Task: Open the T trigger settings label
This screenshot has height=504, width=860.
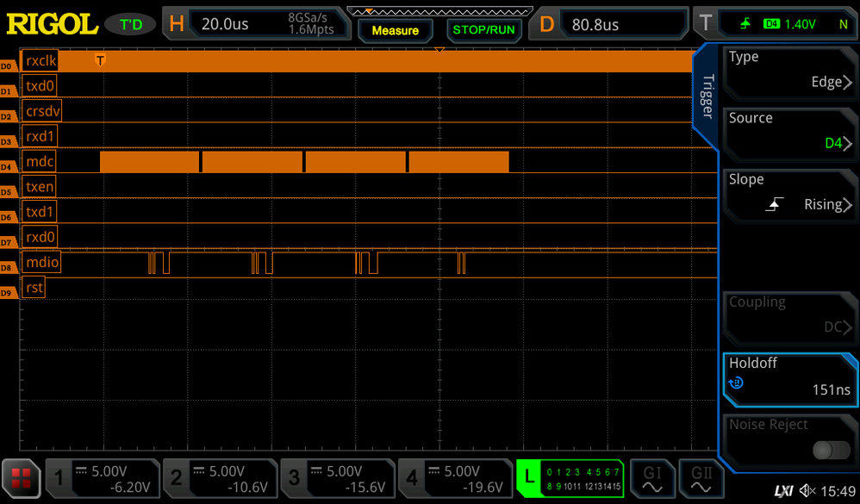Action: pyautogui.click(x=706, y=23)
